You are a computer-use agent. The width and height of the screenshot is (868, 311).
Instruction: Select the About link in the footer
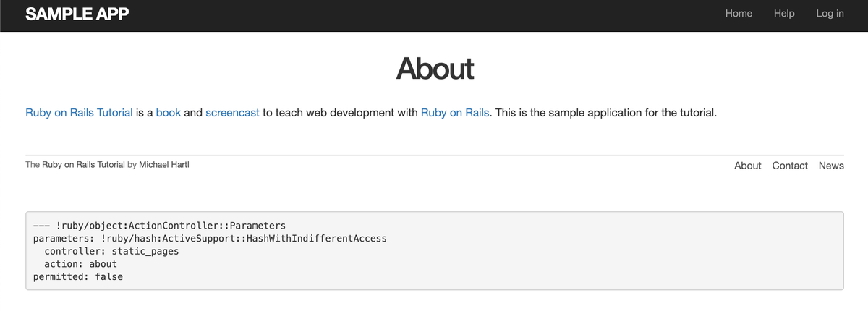(x=747, y=166)
